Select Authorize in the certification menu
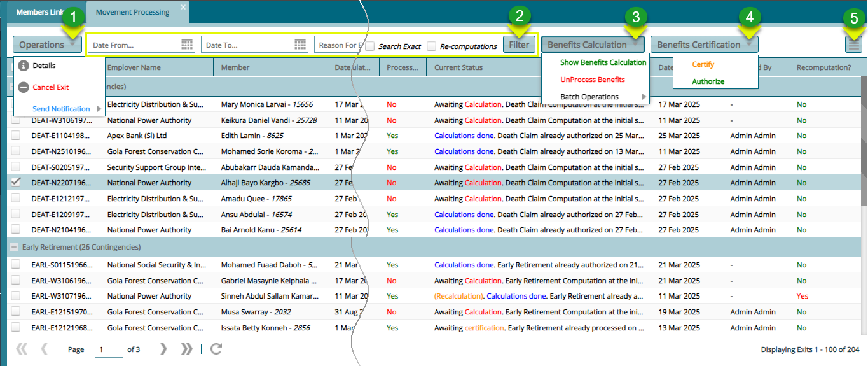 (x=708, y=81)
